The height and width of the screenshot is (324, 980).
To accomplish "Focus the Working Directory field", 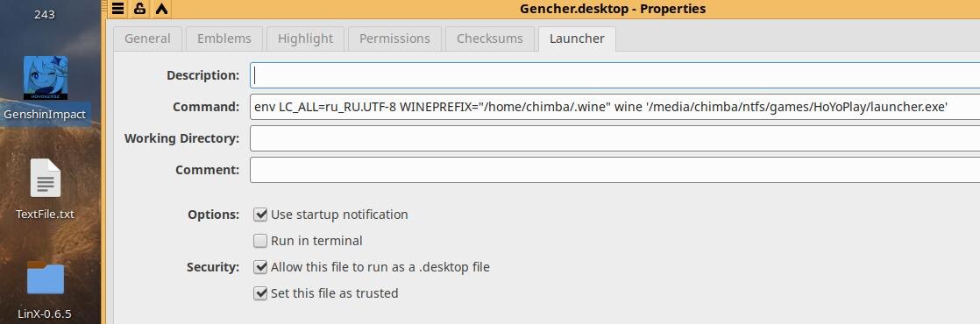I will point(615,138).
